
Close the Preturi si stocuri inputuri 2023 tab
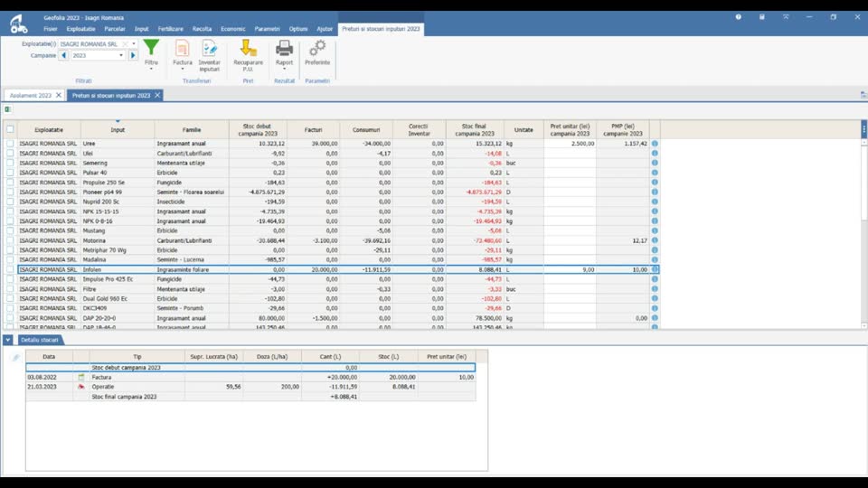(157, 95)
